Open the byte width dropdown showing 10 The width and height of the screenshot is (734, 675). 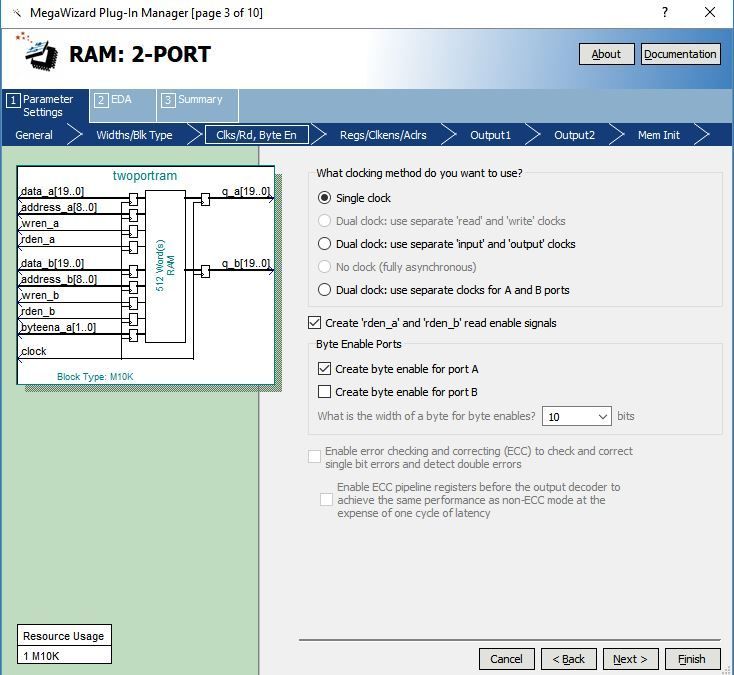tap(576, 416)
